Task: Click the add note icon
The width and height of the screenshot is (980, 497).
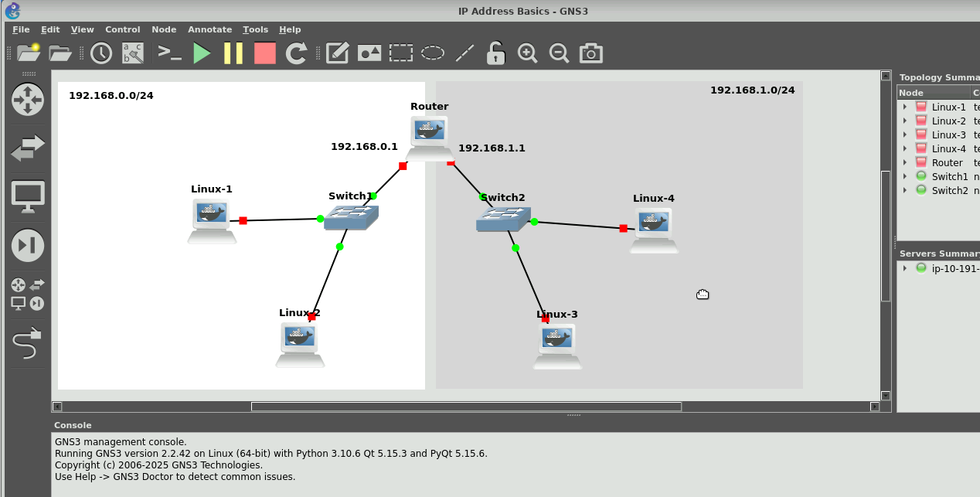Action: coord(337,53)
